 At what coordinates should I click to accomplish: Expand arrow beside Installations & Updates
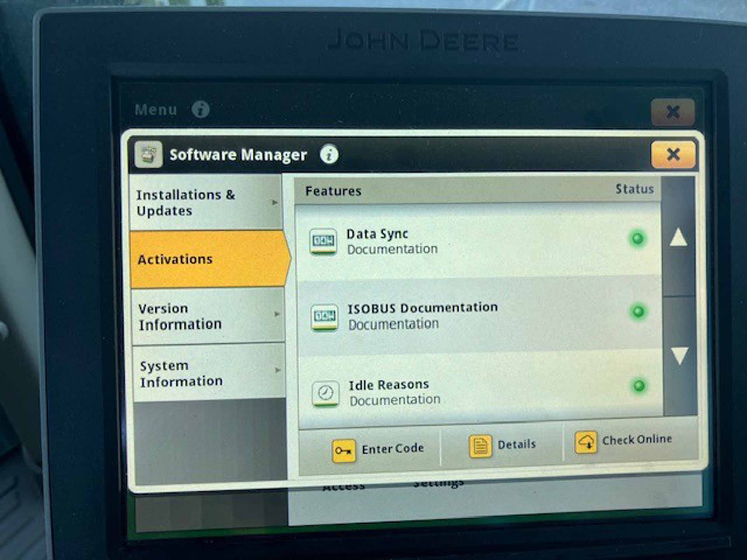275,202
